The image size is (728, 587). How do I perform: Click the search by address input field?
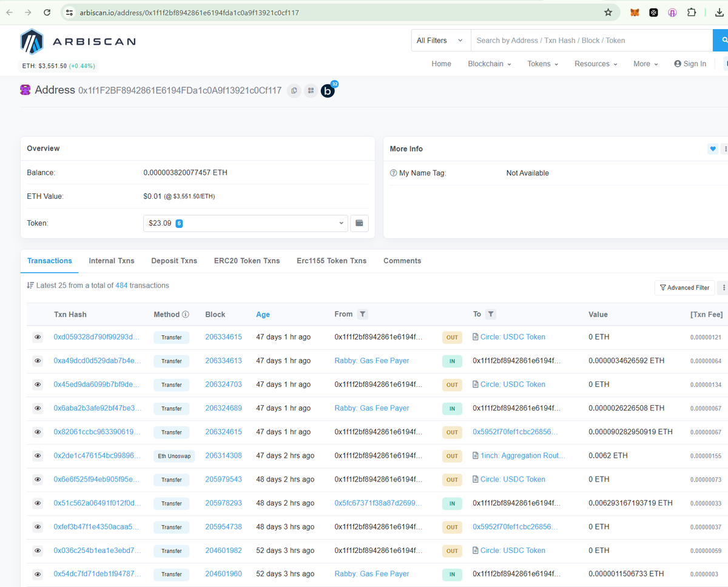click(x=591, y=41)
